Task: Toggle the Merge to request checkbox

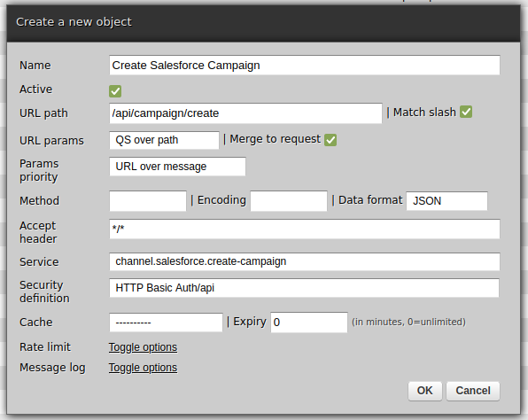Action: (x=330, y=140)
